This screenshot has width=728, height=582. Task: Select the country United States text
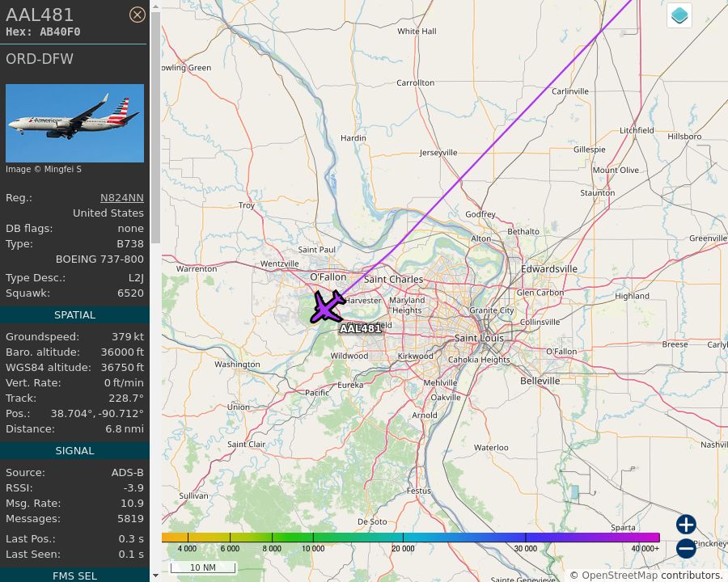click(x=108, y=213)
